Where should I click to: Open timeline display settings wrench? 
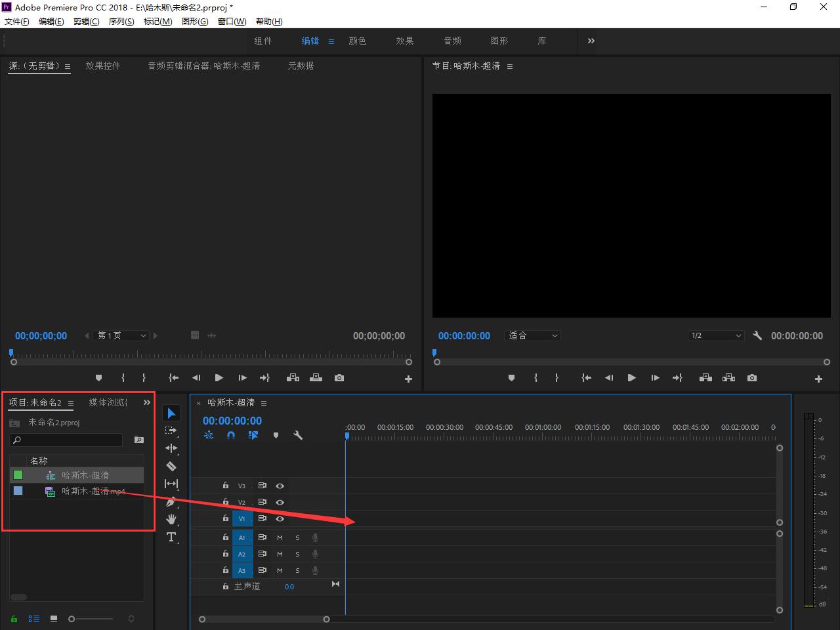pyautogui.click(x=298, y=435)
